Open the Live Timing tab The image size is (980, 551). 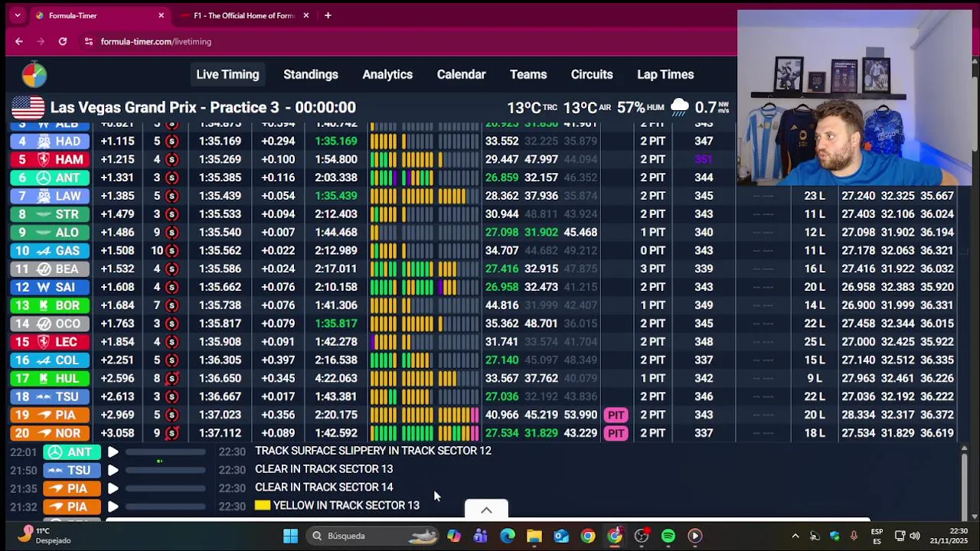(227, 74)
